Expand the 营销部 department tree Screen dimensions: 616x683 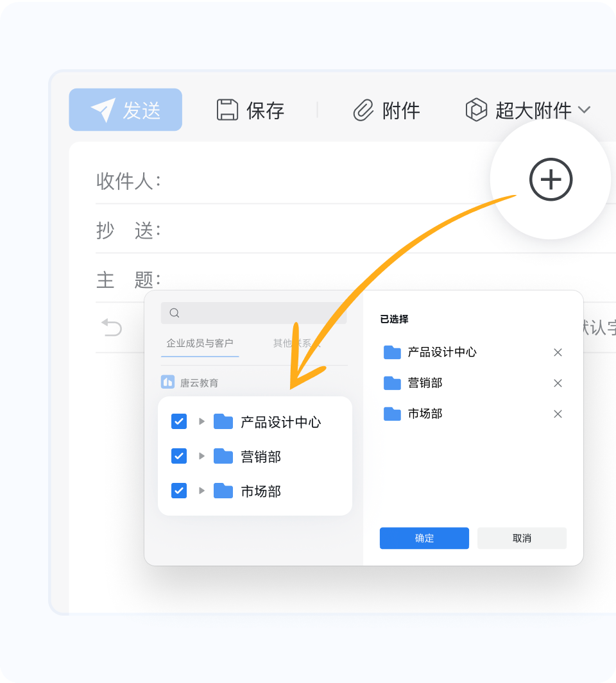pos(201,456)
